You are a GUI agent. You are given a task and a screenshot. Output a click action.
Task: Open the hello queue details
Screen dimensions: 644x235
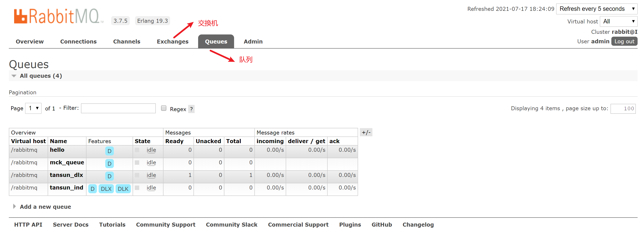pyautogui.click(x=57, y=150)
